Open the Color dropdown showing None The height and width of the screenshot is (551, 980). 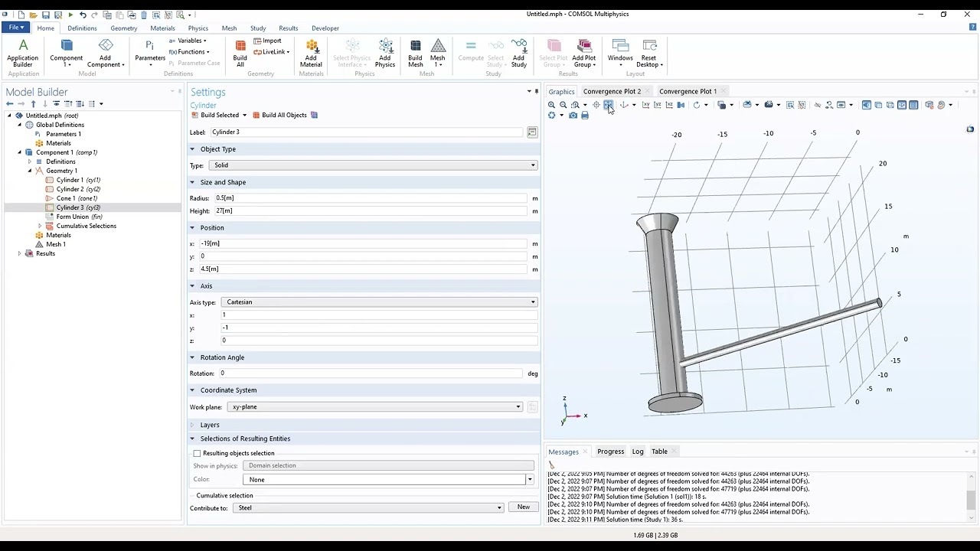click(388, 479)
